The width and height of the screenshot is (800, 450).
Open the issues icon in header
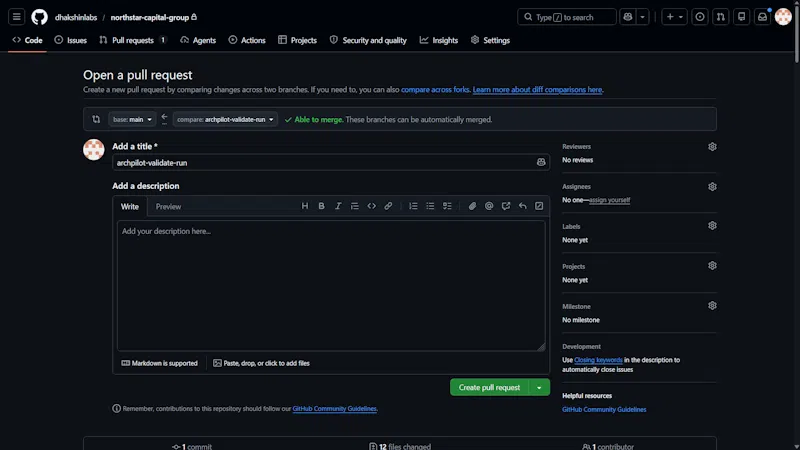[700, 17]
